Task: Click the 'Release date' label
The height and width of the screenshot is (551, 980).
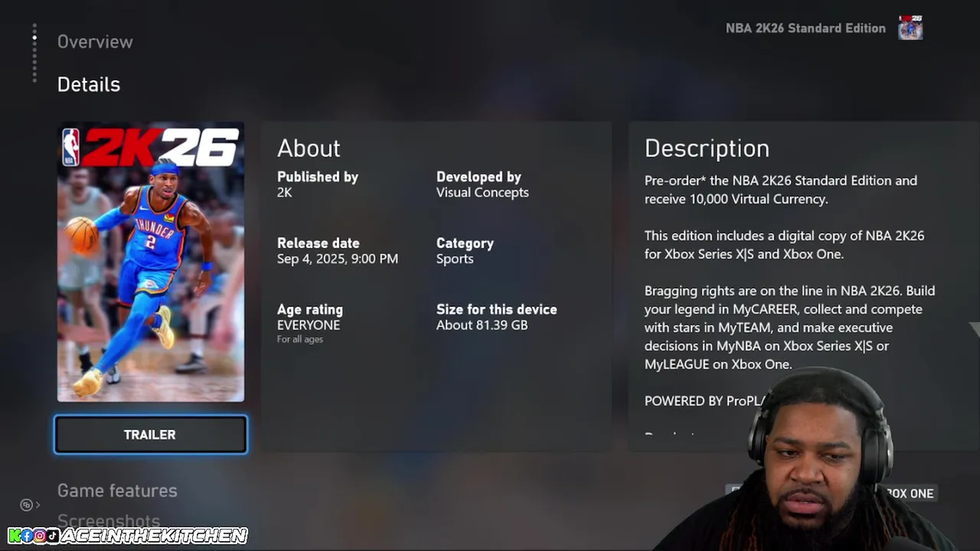Action: point(318,243)
